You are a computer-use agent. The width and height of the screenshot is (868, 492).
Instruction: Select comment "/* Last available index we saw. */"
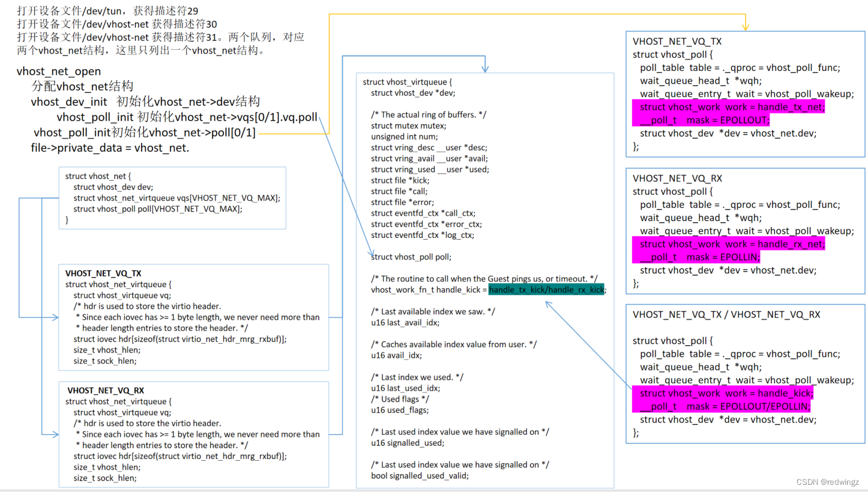(433, 311)
